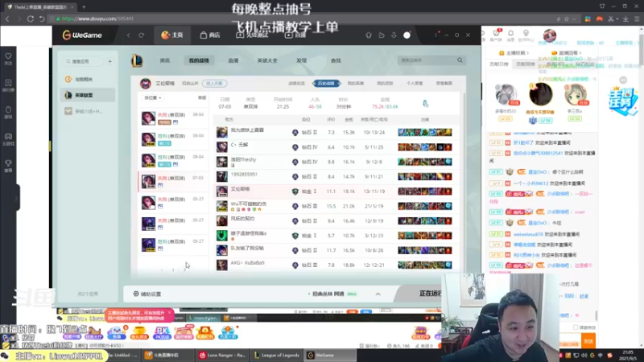Switch to the 直播 tab in the League page
This screenshot has width=644, height=362.
tap(233, 60)
